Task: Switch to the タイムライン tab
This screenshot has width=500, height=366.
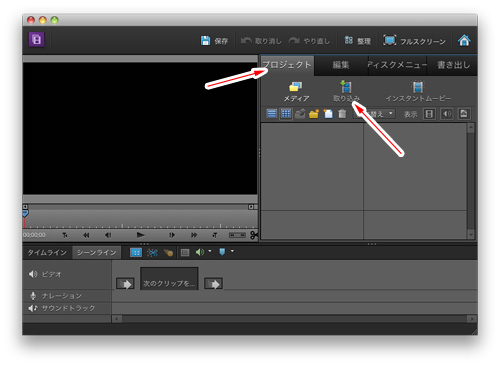Action: (47, 252)
